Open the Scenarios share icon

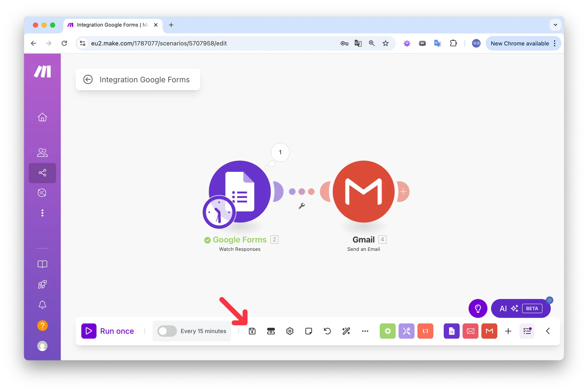tap(42, 173)
